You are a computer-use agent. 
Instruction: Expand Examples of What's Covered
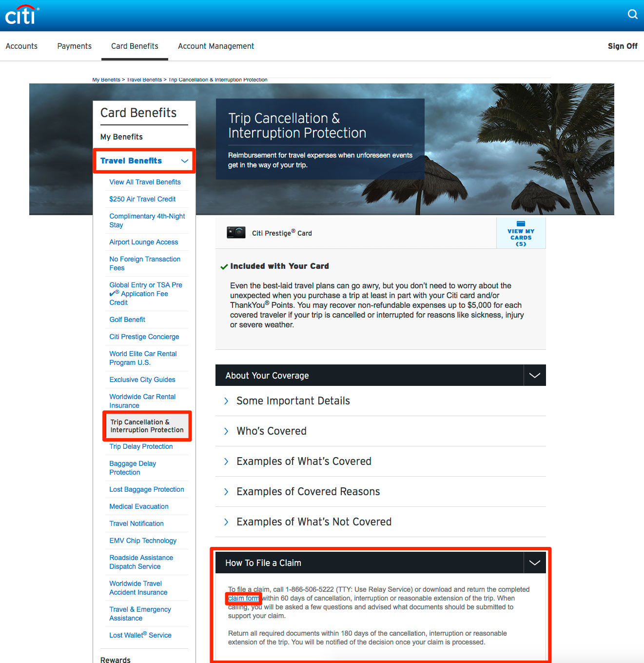coord(303,462)
